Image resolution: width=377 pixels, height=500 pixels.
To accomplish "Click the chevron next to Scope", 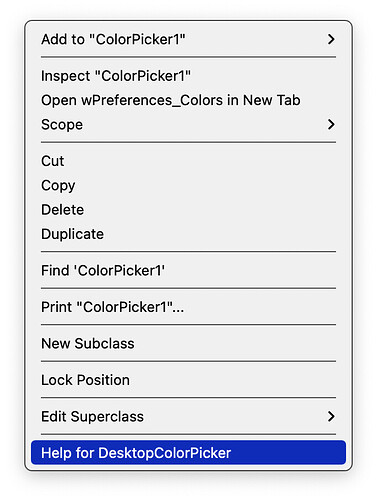I will (x=331, y=125).
